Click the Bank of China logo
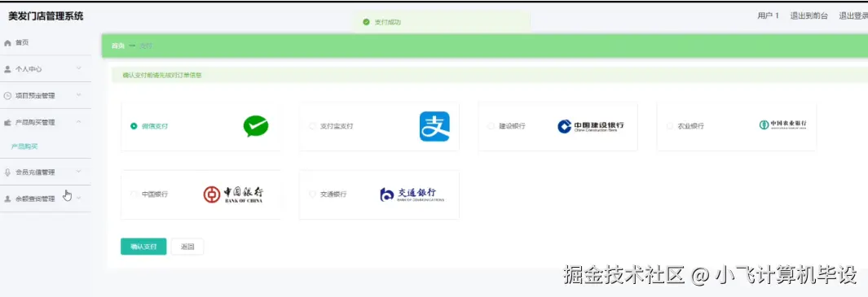This screenshot has height=297, width=868. pyautogui.click(x=233, y=194)
